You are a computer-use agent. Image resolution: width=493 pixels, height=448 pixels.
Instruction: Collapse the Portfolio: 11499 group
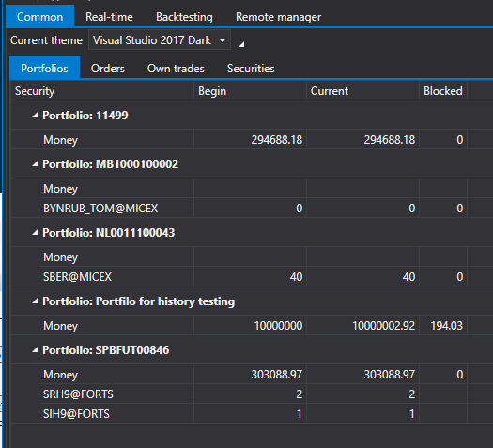tap(35, 116)
